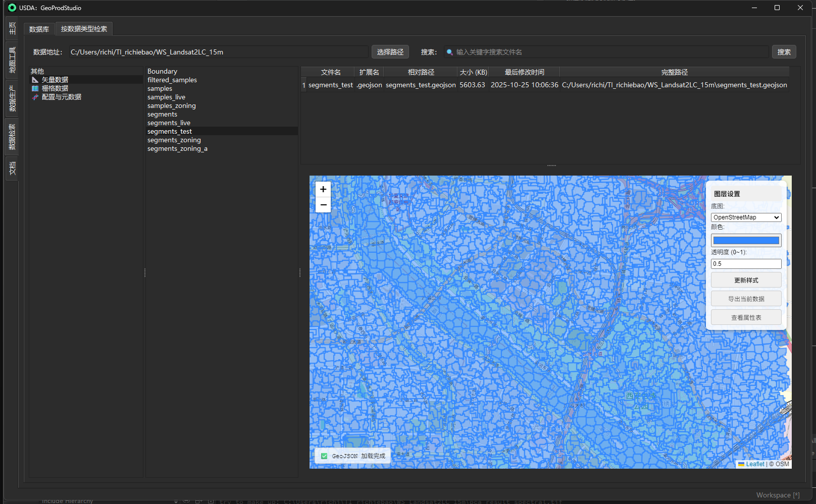Click the USDA GeoProdStudio logo
Image resolution: width=816 pixels, height=504 pixels.
(12, 8)
